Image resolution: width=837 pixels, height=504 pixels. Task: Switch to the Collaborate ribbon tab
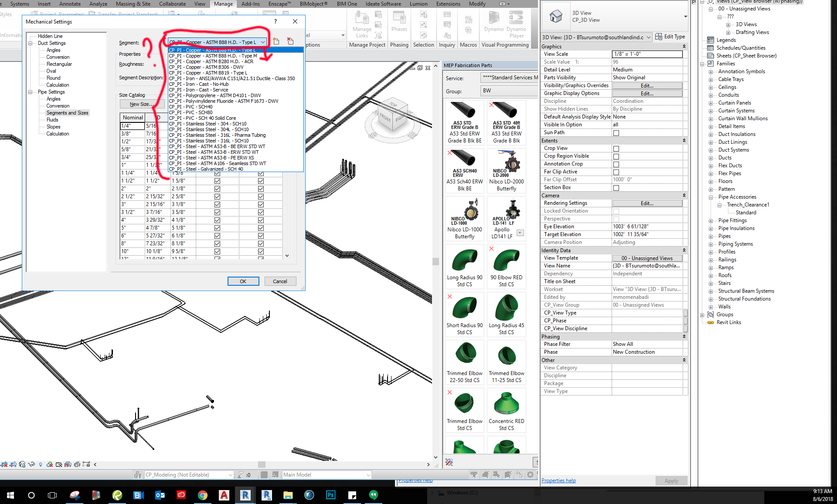coord(172,3)
